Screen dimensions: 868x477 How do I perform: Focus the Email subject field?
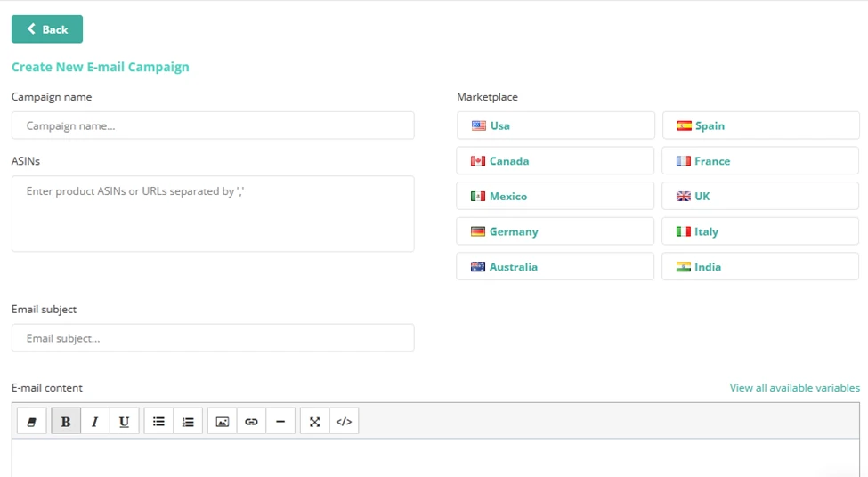point(213,338)
